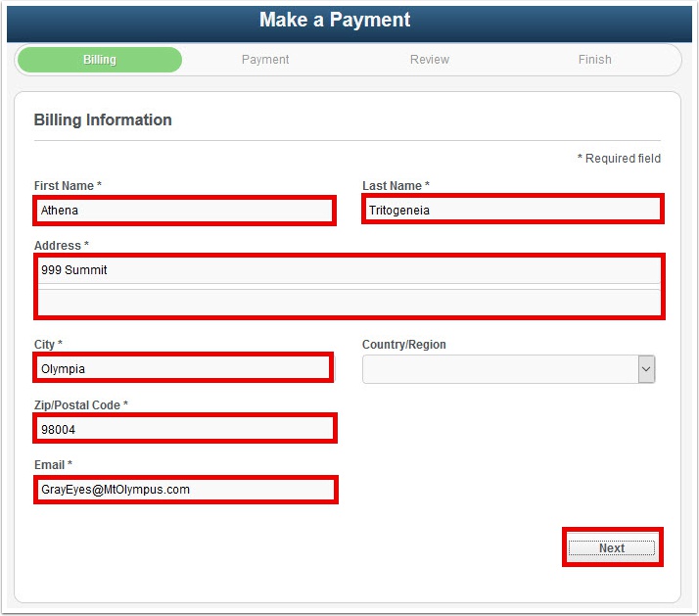This screenshot has width=699, height=616.
Task: Click the Zip/Postal Code field with 98004
Action: pos(184,429)
